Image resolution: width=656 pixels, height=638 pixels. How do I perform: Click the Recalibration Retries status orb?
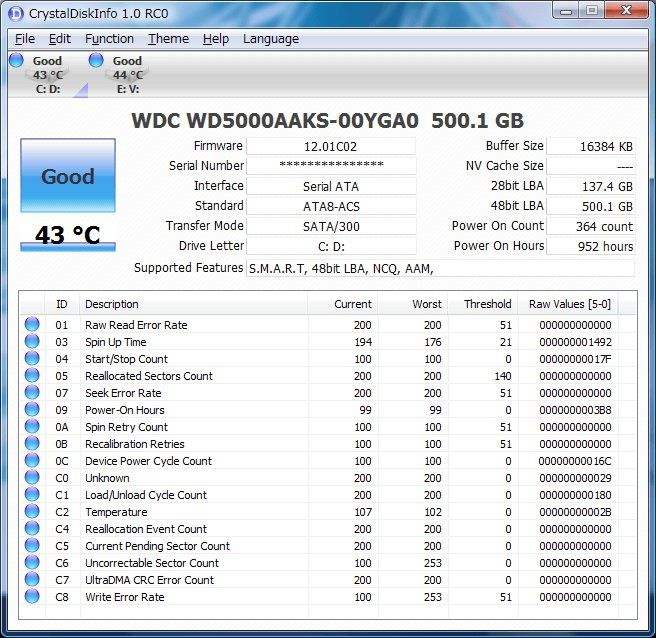point(32,443)
